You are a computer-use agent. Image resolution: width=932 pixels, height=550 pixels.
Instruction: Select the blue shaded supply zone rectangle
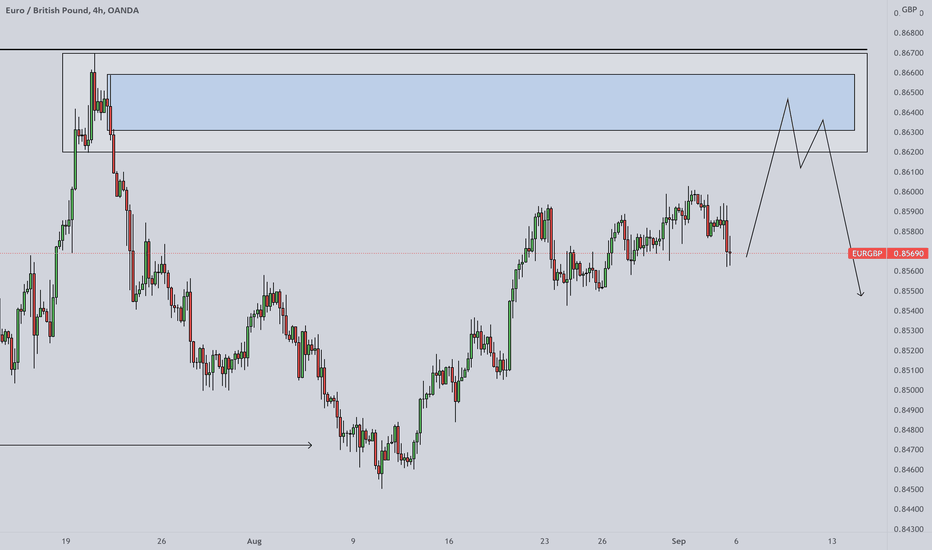click(480, 102)
